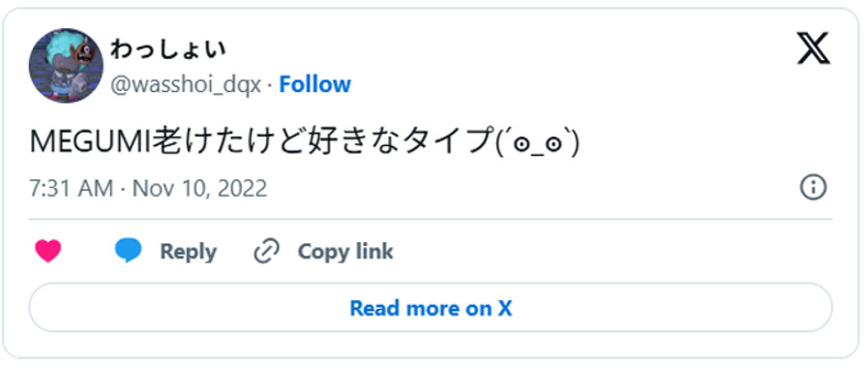Click the わっしょい display name

click(167, 49)
